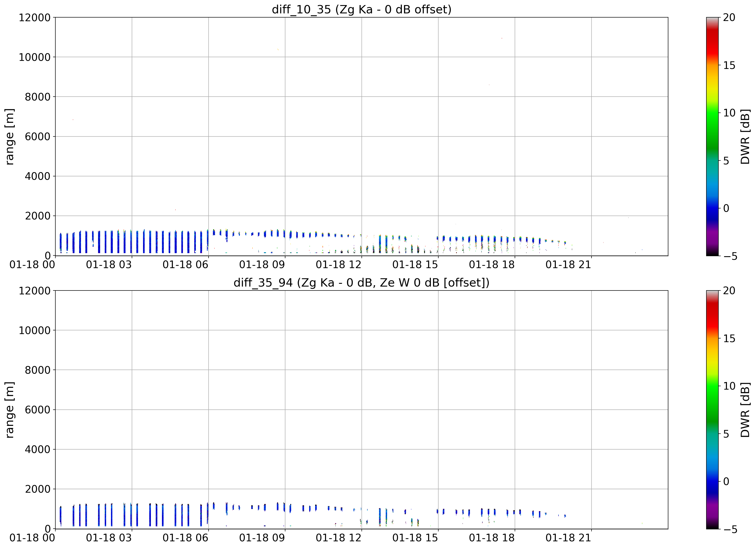Click "01-18 12" time tick under diff_35_94 plot
The width and height of the screenshot is (756, 548).
(339, 538)
